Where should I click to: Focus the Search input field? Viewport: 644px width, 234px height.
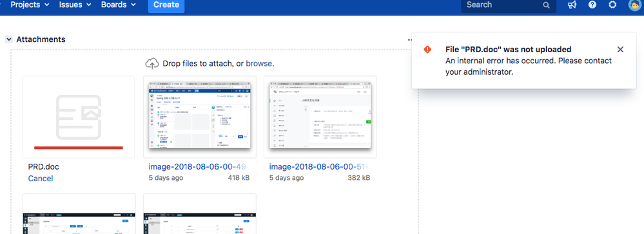[509, 5]
